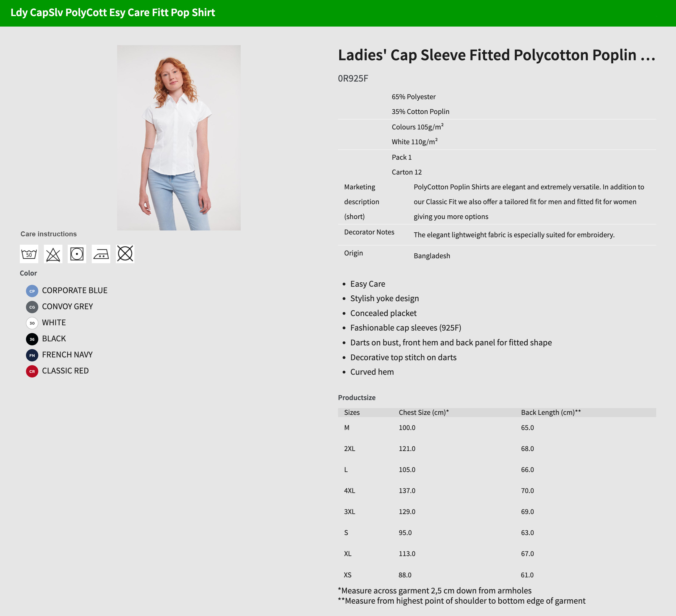The width and height of the screenshot is (676, 616).
Task: Click the iron medium heat care icon
Action: click(101, 254)
